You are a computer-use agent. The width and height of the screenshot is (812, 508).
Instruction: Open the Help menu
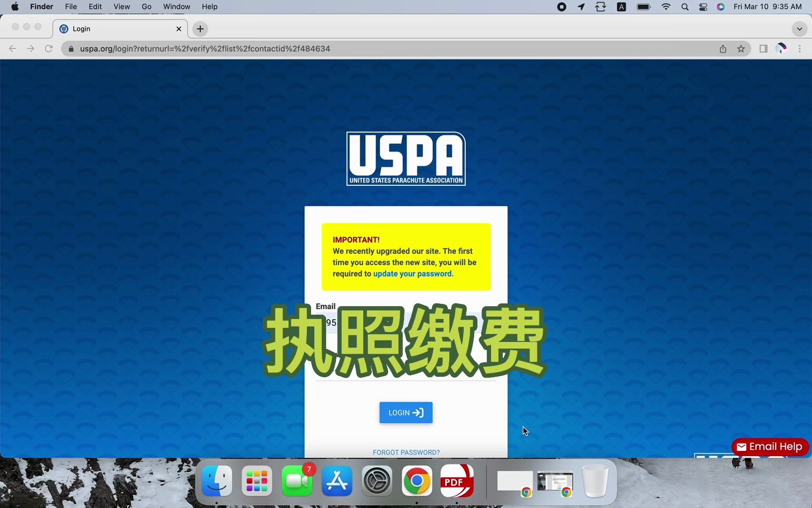[210, 7]
